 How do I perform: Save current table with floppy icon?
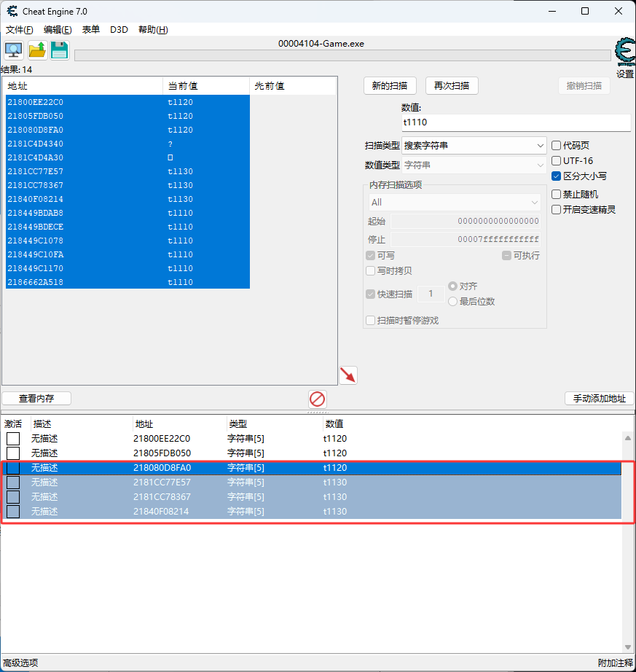[x=60, y=50]
